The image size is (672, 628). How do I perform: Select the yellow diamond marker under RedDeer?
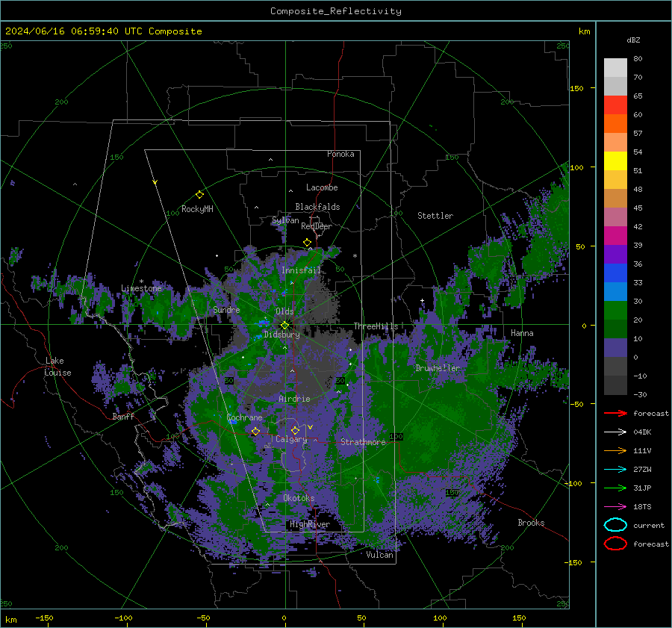308,243
